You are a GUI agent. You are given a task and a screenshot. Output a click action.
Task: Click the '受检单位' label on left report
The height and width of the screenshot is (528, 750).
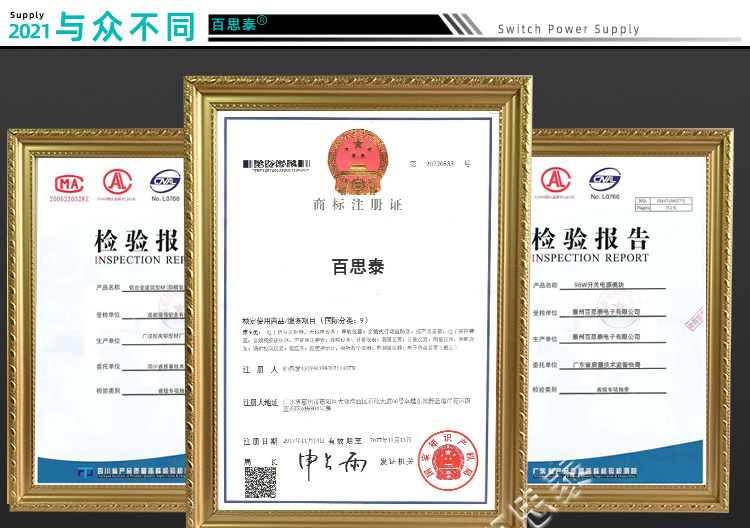coord(108,315)
